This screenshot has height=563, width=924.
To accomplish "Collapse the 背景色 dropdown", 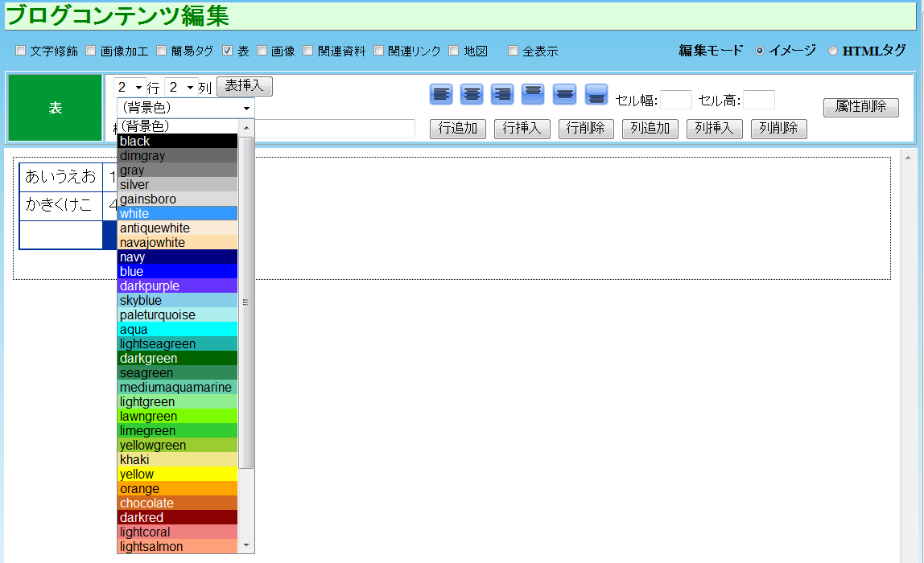I will click(186, 108).
